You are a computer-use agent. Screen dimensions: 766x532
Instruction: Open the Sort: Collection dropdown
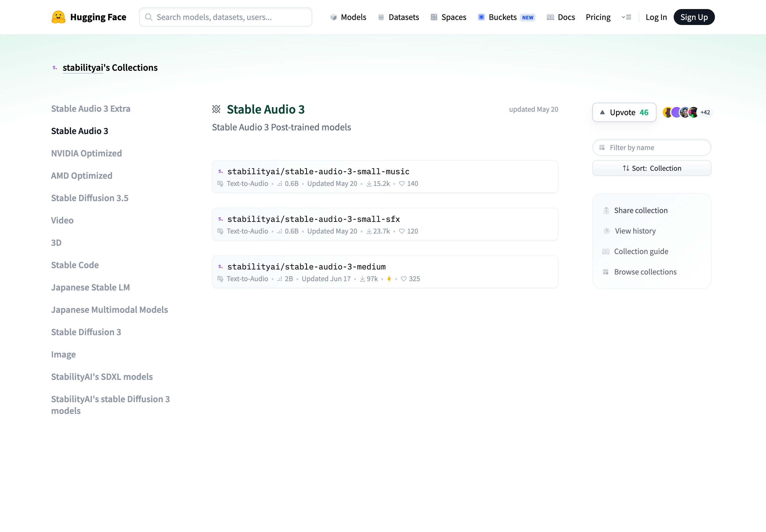(x=652, y=168)
